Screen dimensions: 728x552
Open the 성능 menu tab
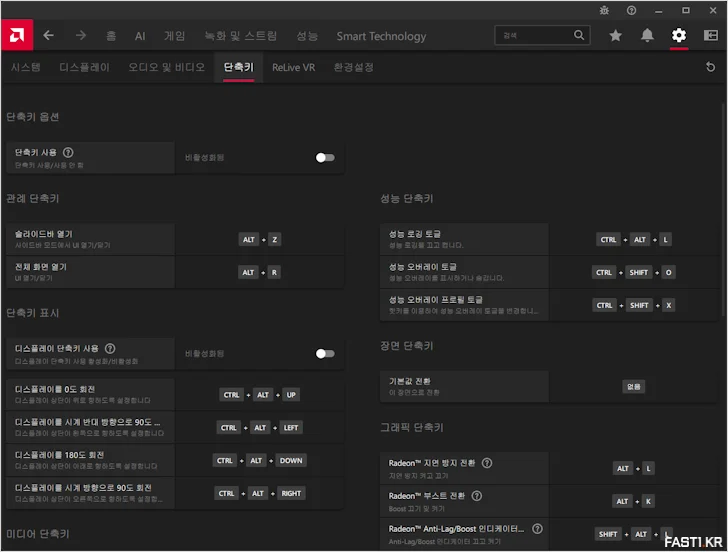click(x=307, y=36)
